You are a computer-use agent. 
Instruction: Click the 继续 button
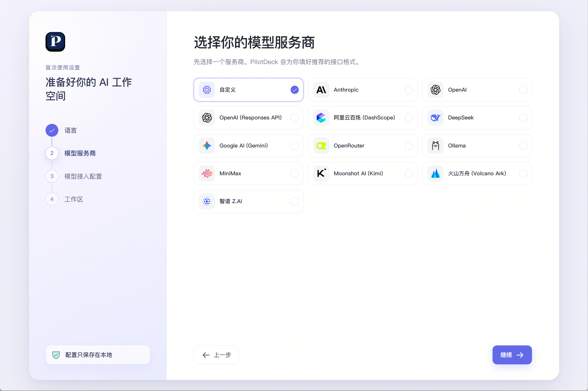pyautogui.click(x=512, y=355)
